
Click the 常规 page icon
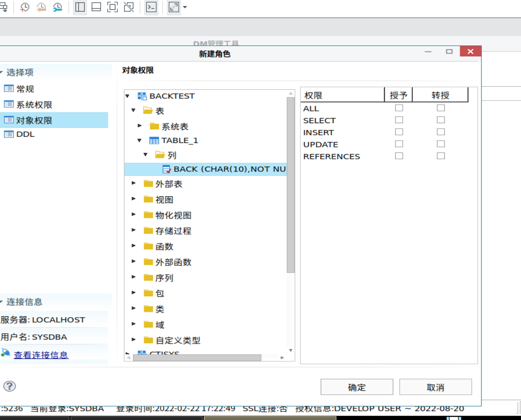9,89
